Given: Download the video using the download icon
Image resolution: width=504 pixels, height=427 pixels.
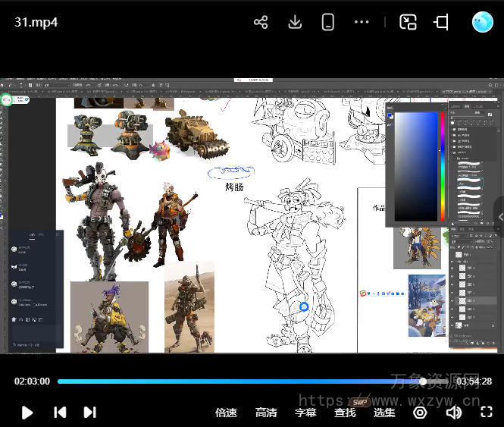Looking at the screenshot, I should click(295, 22).
